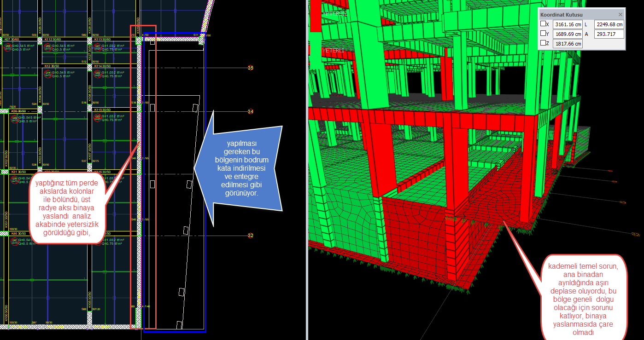
Task: Pick the D23 slab marker below K115
Action: click(x=98, y=118)
